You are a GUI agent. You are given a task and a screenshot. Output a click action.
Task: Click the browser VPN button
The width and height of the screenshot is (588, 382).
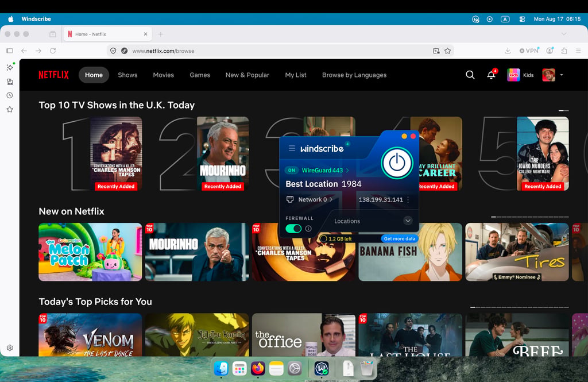529,51
